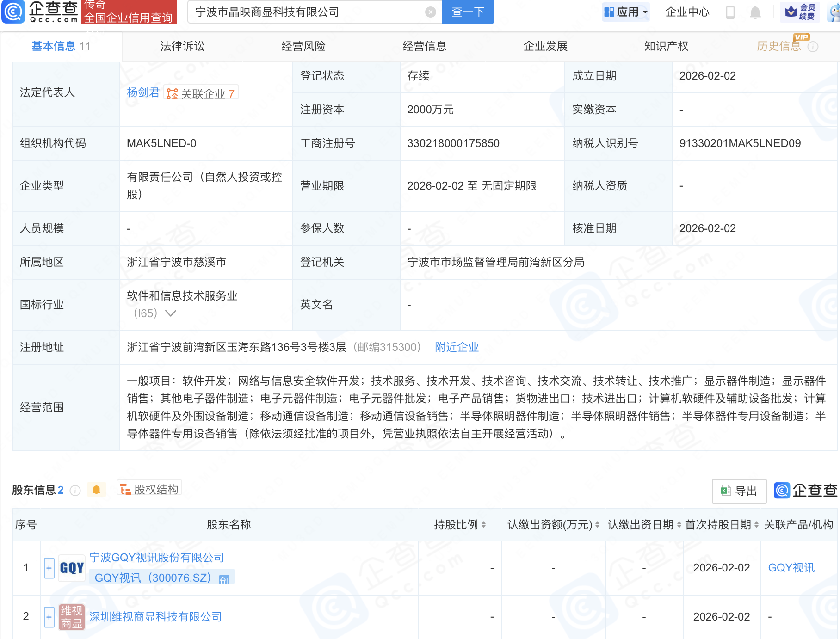Open notifications bell in header

[x=755, y=12]
